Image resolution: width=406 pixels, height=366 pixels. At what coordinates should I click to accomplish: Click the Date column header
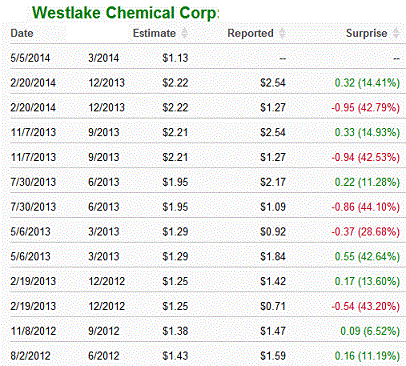22,33
